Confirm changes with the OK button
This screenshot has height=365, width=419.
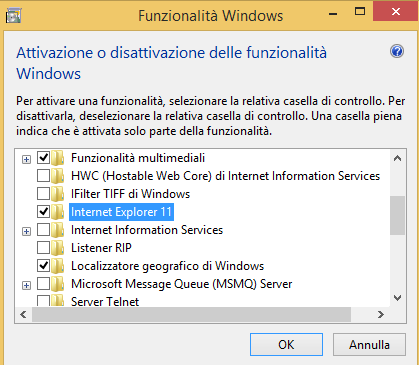(286, 344)
